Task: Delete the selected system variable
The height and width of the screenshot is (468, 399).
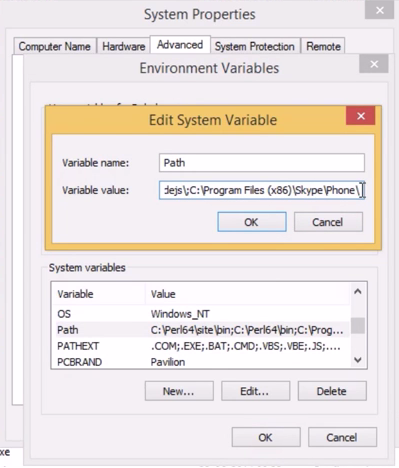Action: 332,391
